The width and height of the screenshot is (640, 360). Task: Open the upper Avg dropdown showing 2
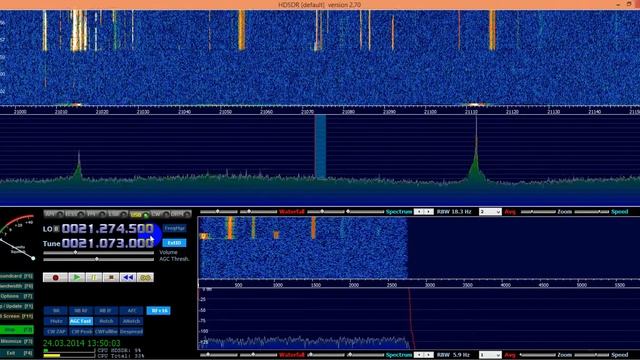490,212
